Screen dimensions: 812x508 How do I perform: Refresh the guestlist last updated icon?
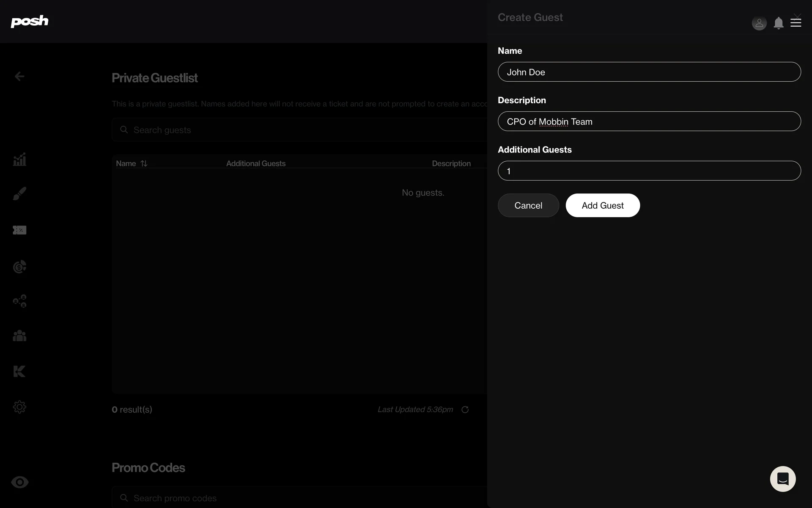point(465,409)
